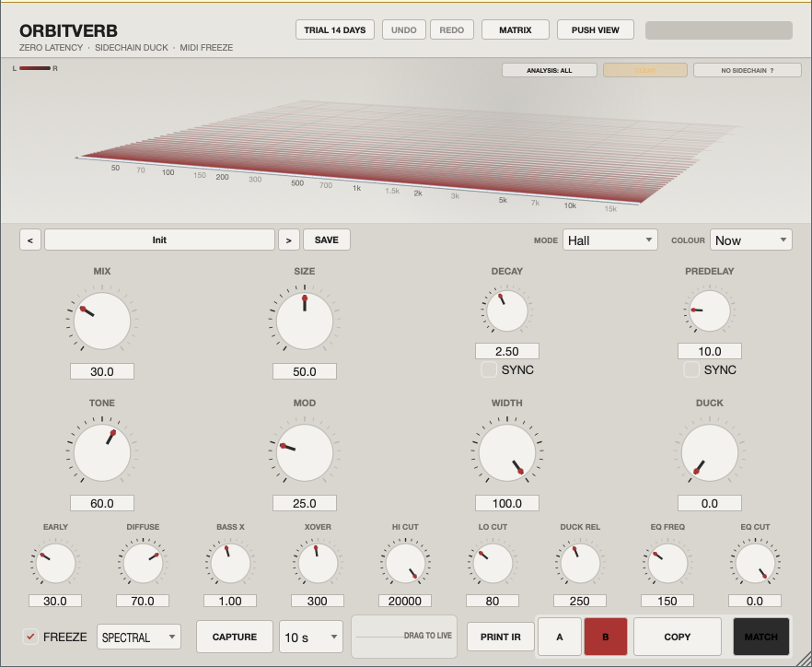The image size is (812, 667).
Task: Click the EQ FREQ knob
Action: point(667,563)
